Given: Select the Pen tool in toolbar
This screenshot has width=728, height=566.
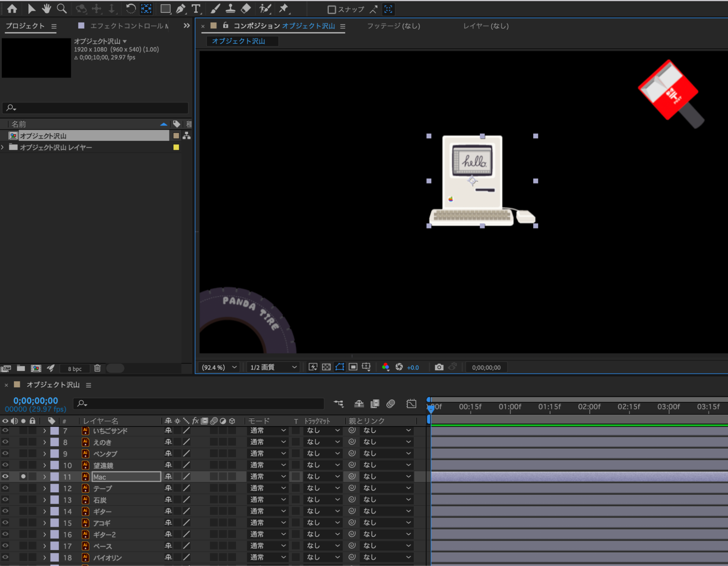Looking at the screenshot, I should coord(181,9).
